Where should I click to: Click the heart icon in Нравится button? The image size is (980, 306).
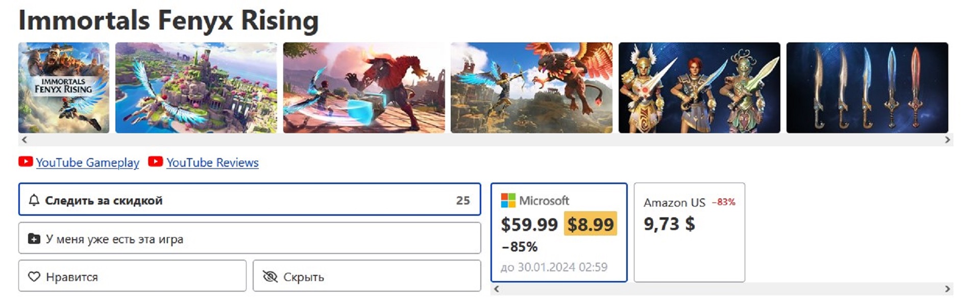34,276
